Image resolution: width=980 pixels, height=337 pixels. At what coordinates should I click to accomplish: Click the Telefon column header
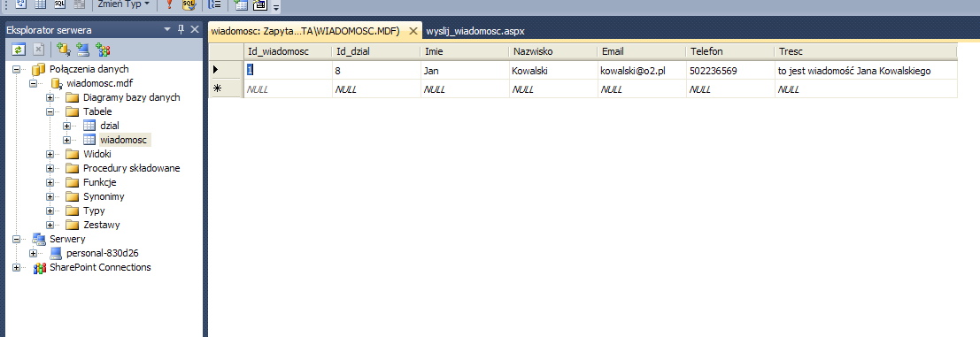(730, 52)
